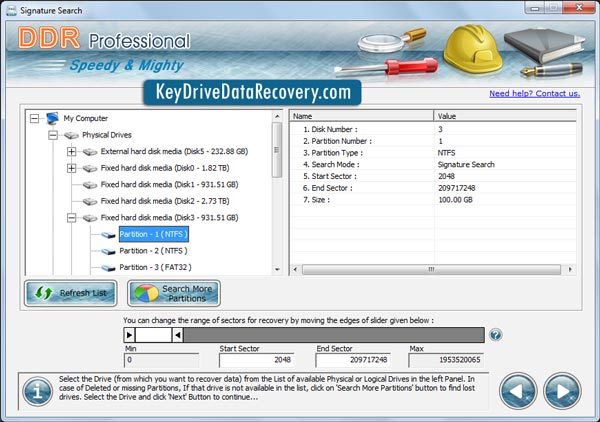The image size is (600, 422).
Task: Click the '5. Start Sector :' row
Action: [x=433, y=176]
